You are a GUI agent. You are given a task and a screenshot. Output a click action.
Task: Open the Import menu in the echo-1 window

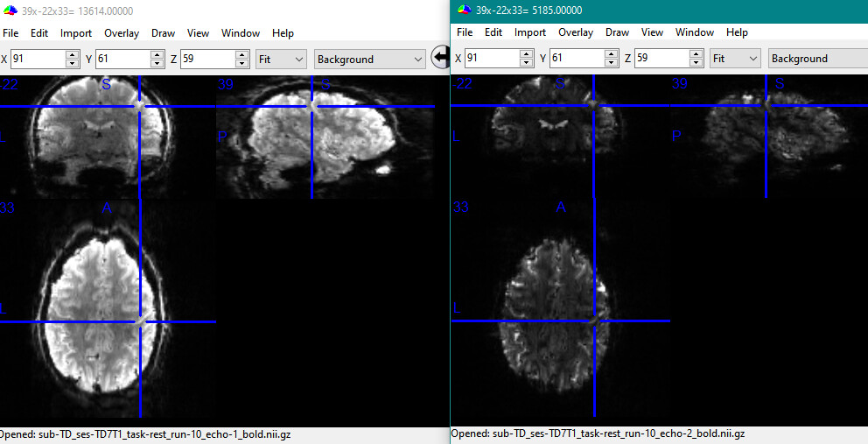point(76,33)
